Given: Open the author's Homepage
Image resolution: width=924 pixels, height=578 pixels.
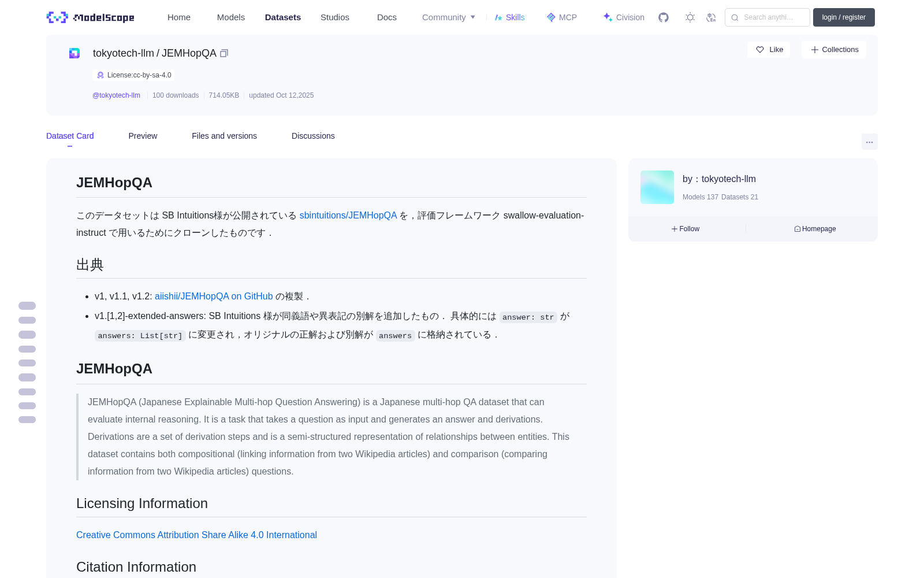Looking at the screenshot, I should 815,229.
